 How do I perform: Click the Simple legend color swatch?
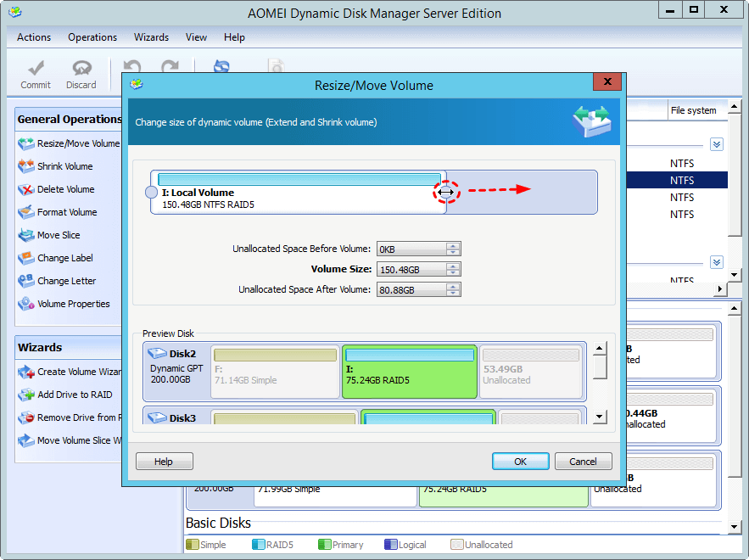coord(192,545)
